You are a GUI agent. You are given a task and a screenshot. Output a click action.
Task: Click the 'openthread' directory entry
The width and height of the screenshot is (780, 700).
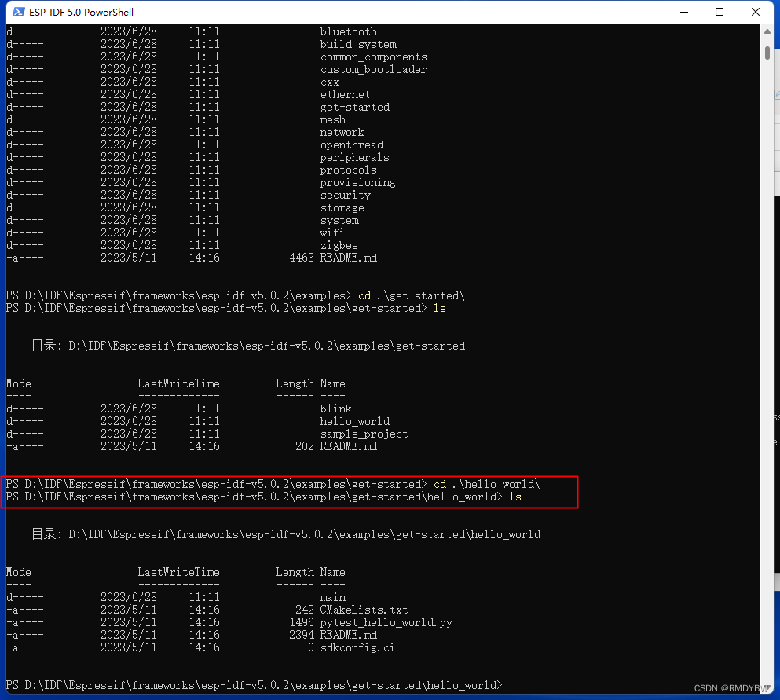[352, 145]
